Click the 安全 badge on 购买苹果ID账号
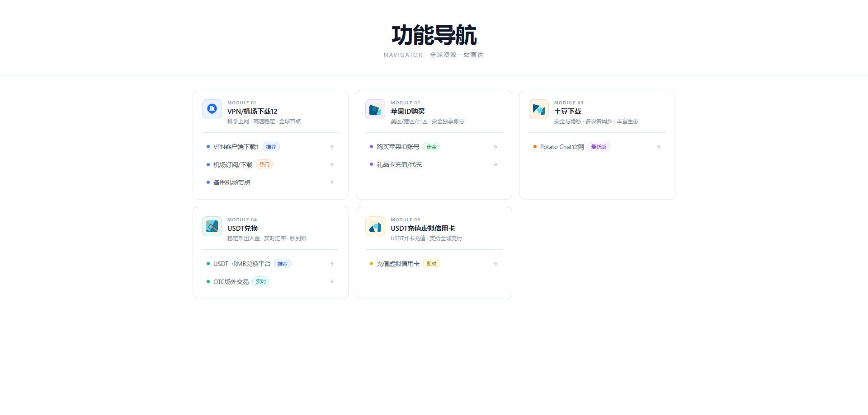This screenshot has width=868, height=415. [431, 147]
